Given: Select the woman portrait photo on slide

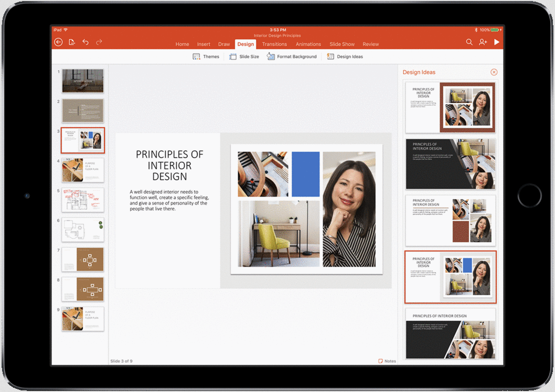Looking at the screenshot, I should pyautogui.click(x=349, y=209).
